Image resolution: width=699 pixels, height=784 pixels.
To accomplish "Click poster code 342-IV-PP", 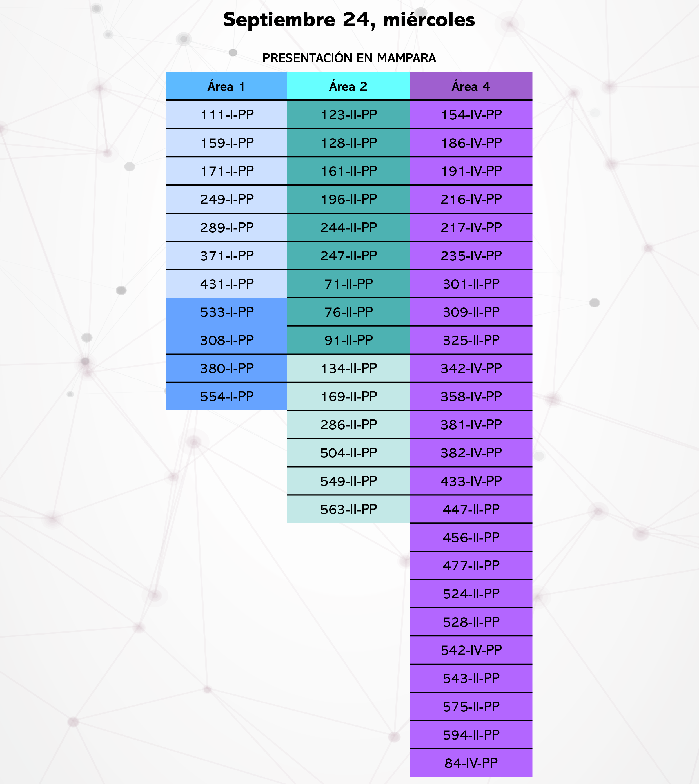I will tap(471, 368).
